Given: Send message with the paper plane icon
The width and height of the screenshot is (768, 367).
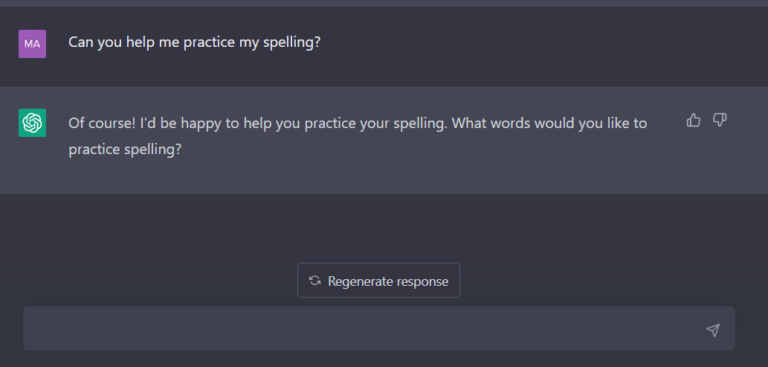Looking at the screenshot, I should click(713, 330).
